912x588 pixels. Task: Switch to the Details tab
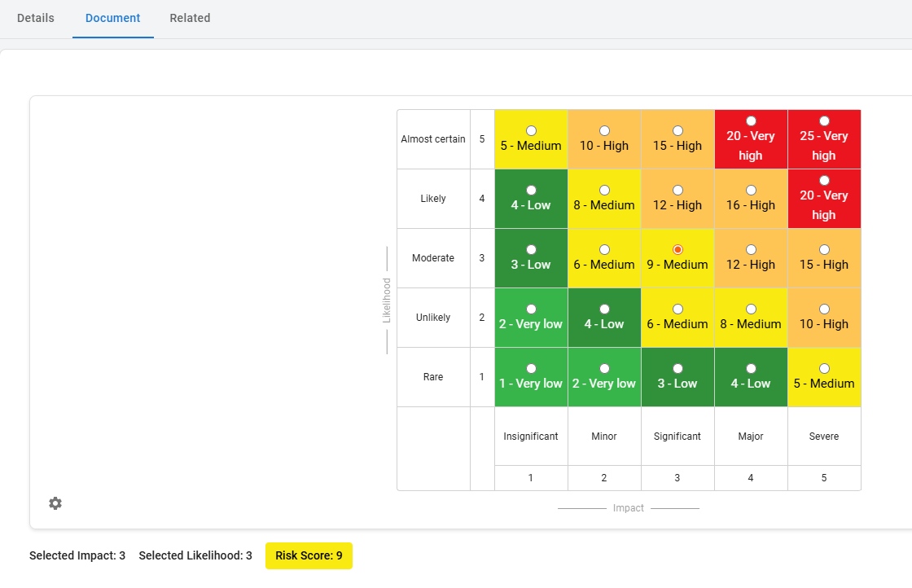[36, 18]
